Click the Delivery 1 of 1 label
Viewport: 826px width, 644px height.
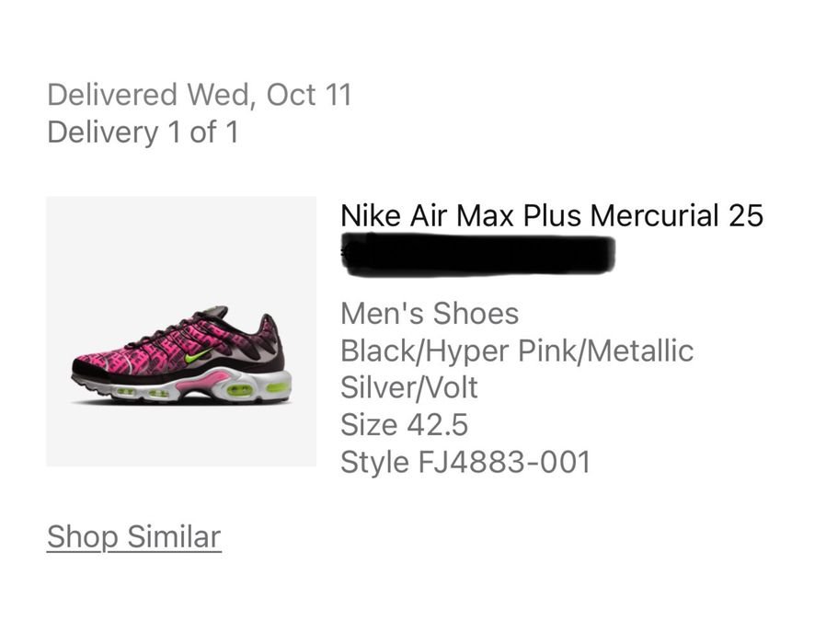143,132
